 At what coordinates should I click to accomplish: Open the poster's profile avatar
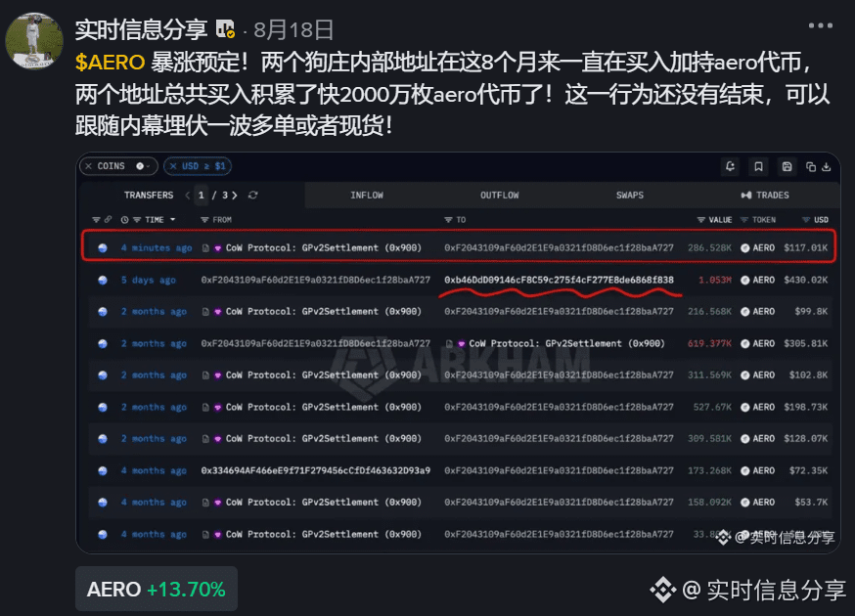pyautogui.click(x=34, y=41)
